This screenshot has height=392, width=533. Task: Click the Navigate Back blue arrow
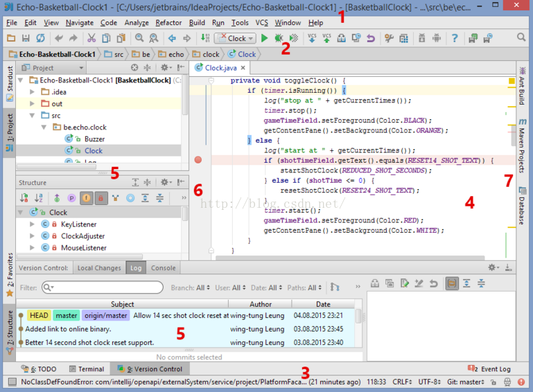[172, 38]
